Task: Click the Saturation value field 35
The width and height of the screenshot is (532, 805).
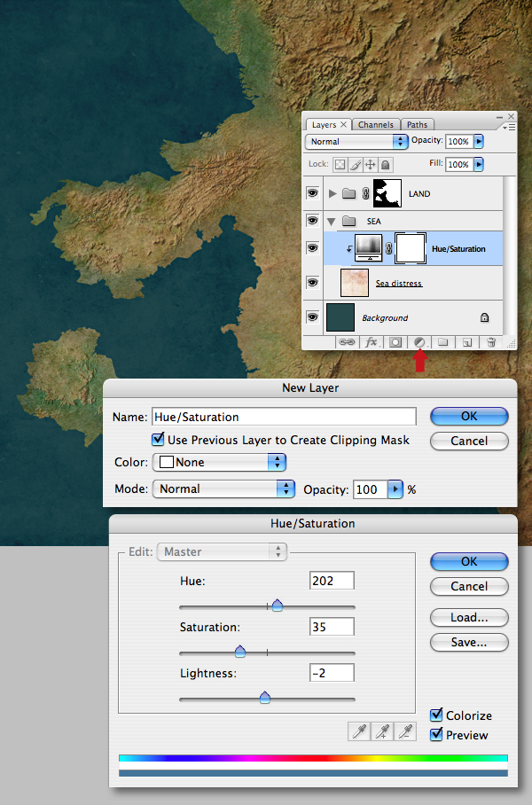Action: [x=332, y=627]
